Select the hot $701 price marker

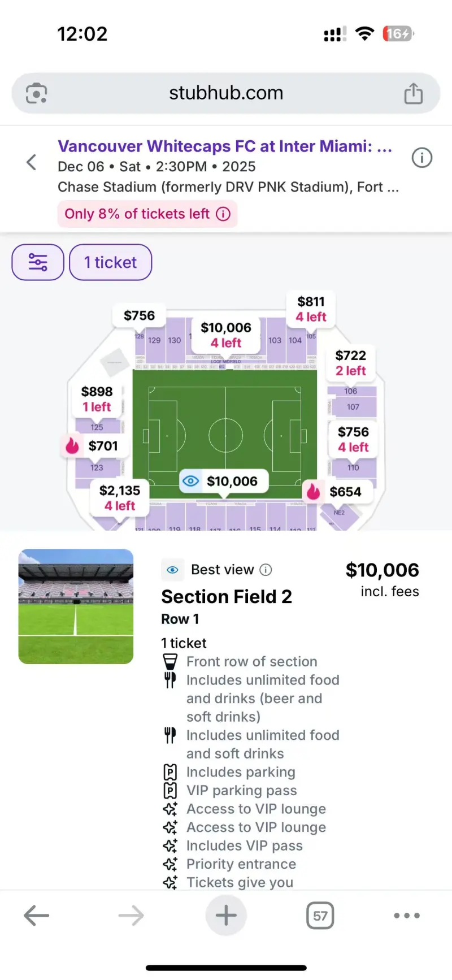click(96, 446)
